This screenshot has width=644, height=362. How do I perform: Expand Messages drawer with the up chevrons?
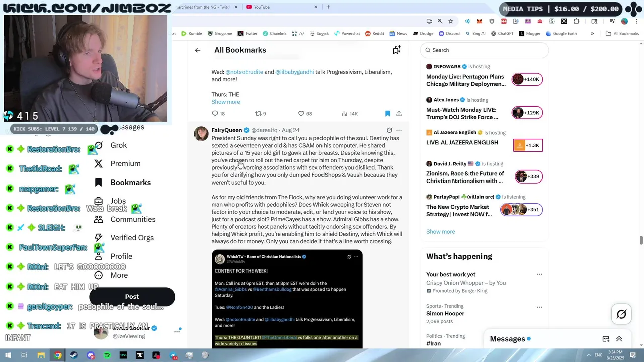click(619, 339)
